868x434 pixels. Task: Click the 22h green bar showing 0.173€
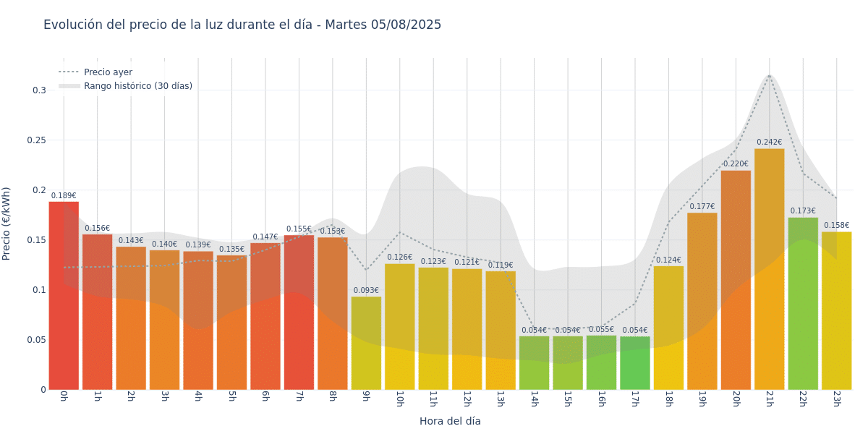point(803,303)
